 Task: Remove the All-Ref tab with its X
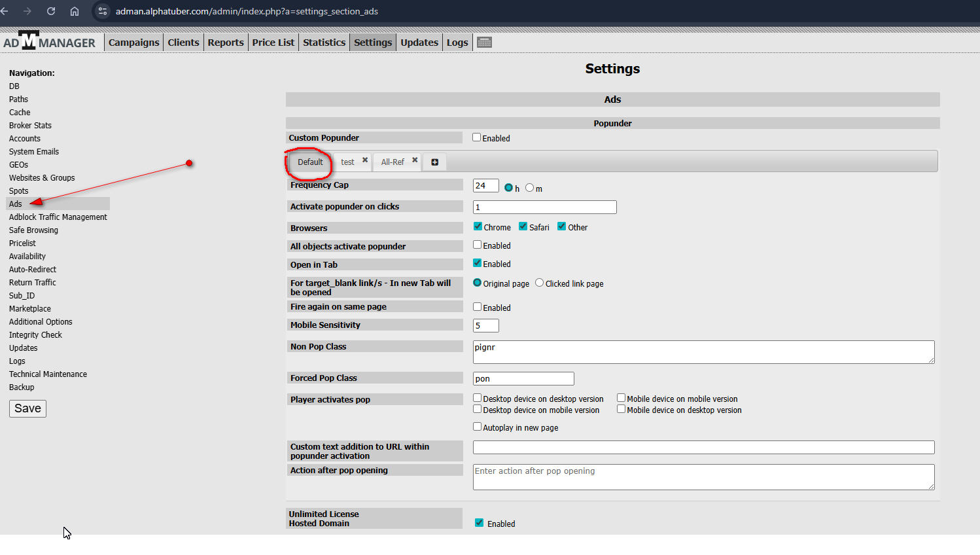coord(415,160)
